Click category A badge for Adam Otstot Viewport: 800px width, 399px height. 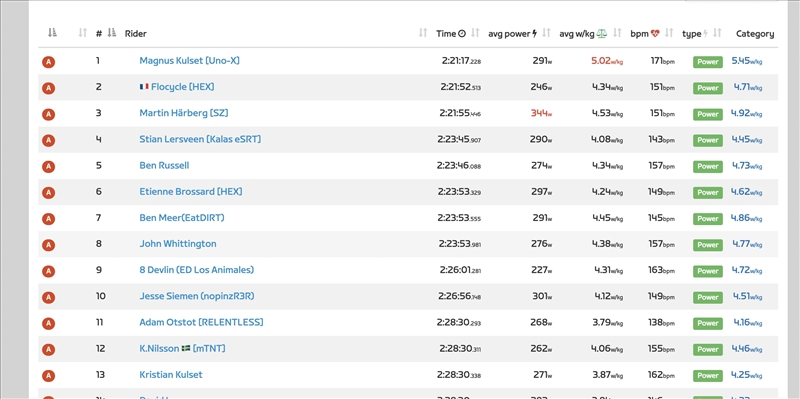48,323
